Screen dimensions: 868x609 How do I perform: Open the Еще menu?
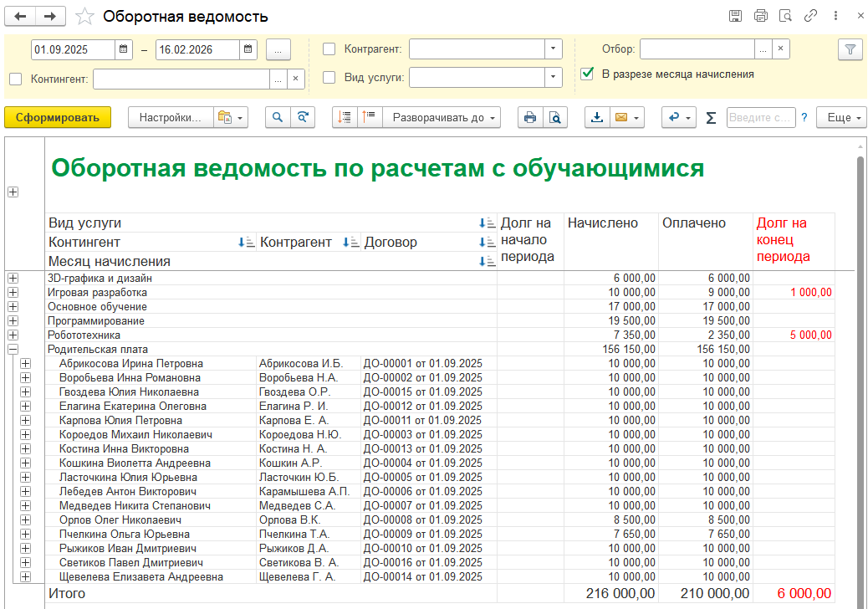(x=841, y=118)
